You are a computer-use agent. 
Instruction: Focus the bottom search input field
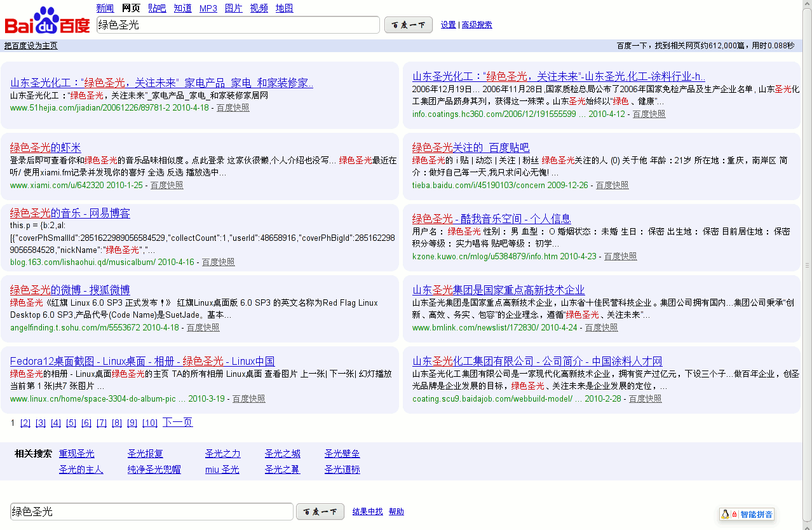(151, 512)
